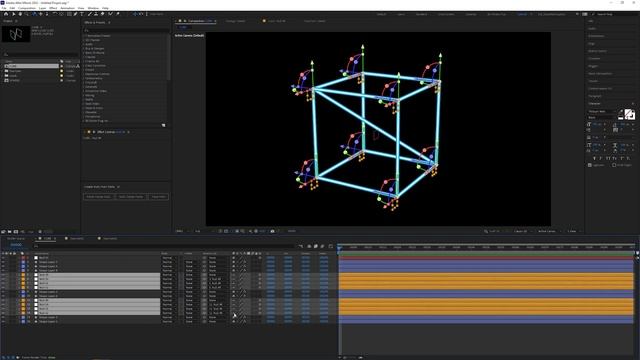Select the Home icon in toolbar
The width and height of the screenshot is (640, 360).
click(x=6, y=14)
